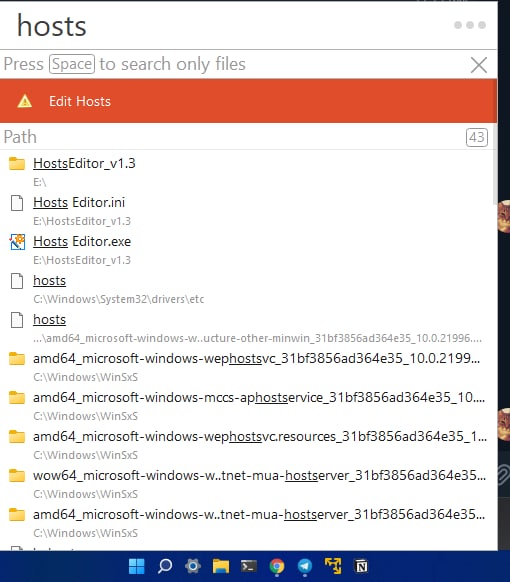Open Notion from the taskbar
This screenshot has height=582, width=510.
click(361, 566)
